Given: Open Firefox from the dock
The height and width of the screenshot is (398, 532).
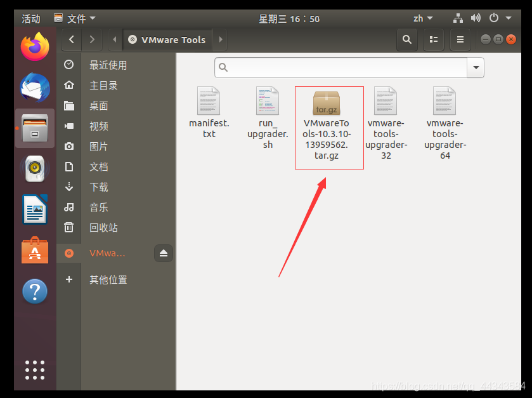Looking at the screenshot, I should point(35,47).
